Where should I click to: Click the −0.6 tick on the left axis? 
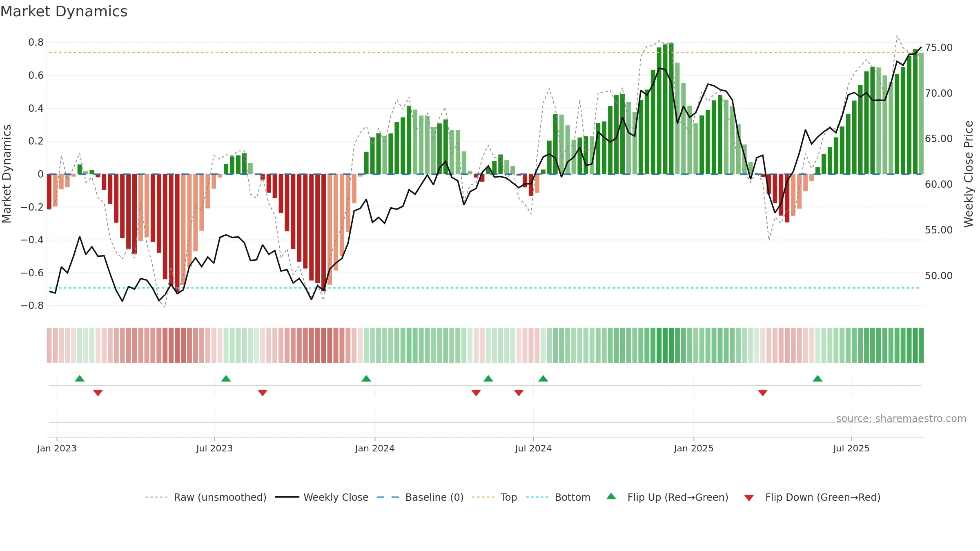click(32, 273)
